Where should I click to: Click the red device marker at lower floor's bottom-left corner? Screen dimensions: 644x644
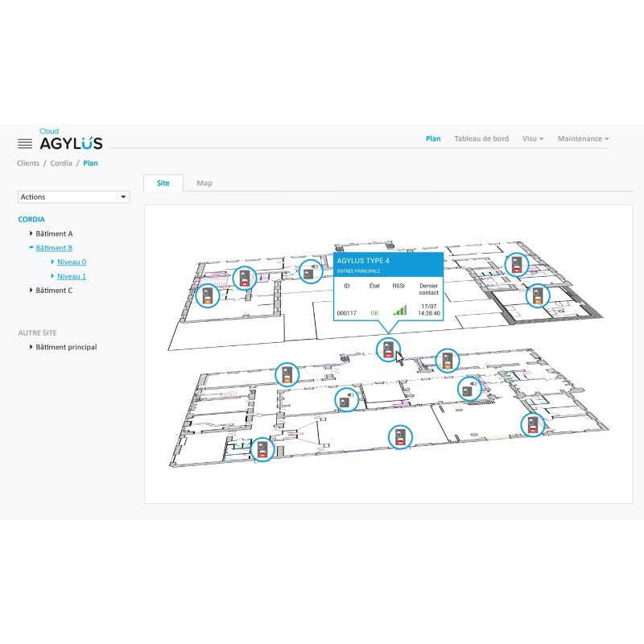click(x=262, y=451)
